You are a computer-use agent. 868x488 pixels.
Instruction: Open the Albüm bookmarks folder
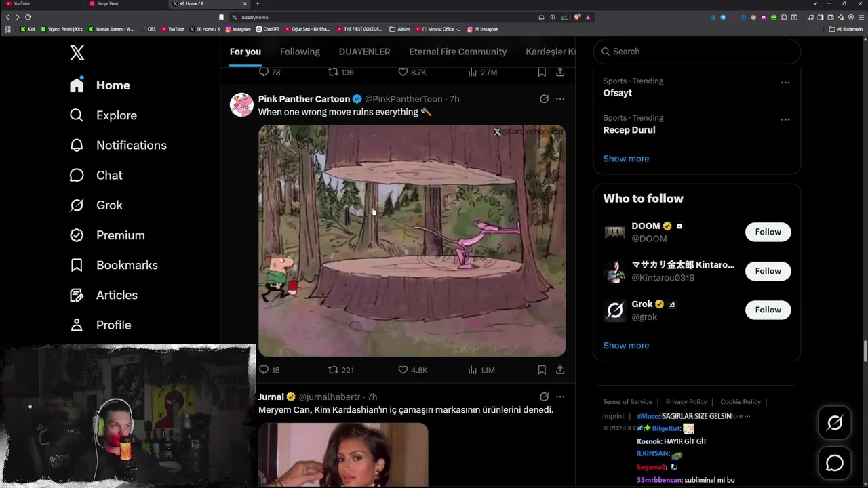coord(400,29)
